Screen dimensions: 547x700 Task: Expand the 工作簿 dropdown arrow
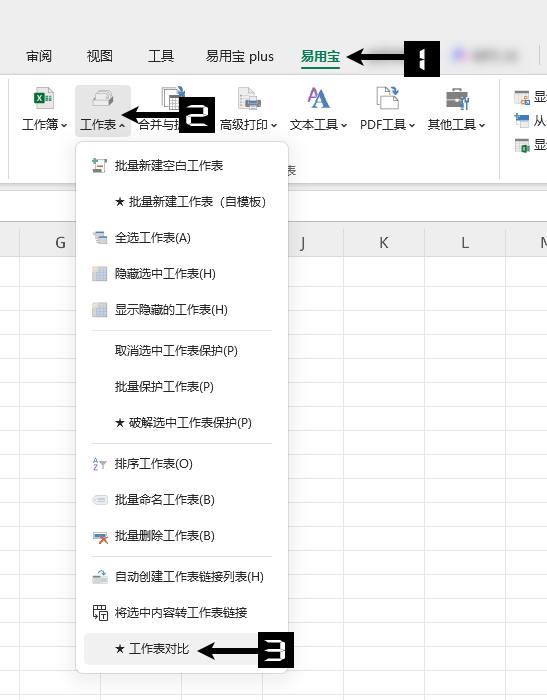[64, 125]
